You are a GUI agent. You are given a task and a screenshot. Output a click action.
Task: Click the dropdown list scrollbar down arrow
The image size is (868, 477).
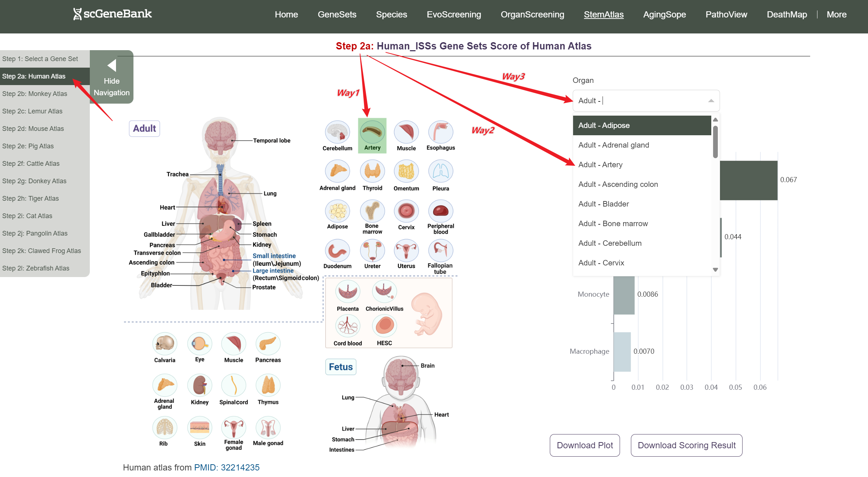(x=715, y=270)
